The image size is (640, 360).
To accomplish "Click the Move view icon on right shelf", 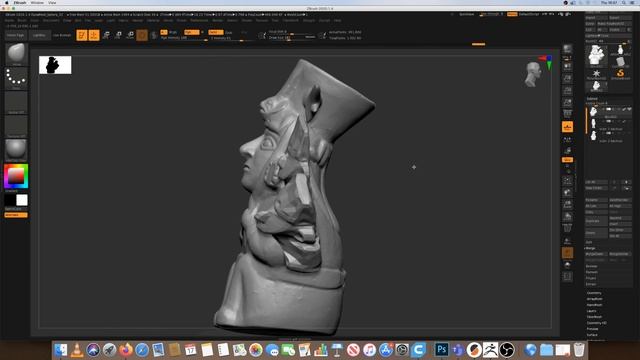I will (567, 192).
